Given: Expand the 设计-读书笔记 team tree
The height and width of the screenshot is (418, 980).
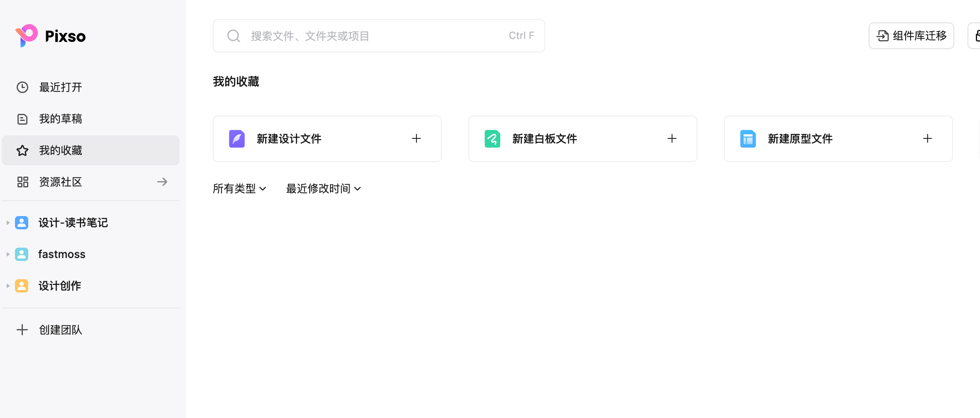Looking at the screenshot, I should [7, 222].
